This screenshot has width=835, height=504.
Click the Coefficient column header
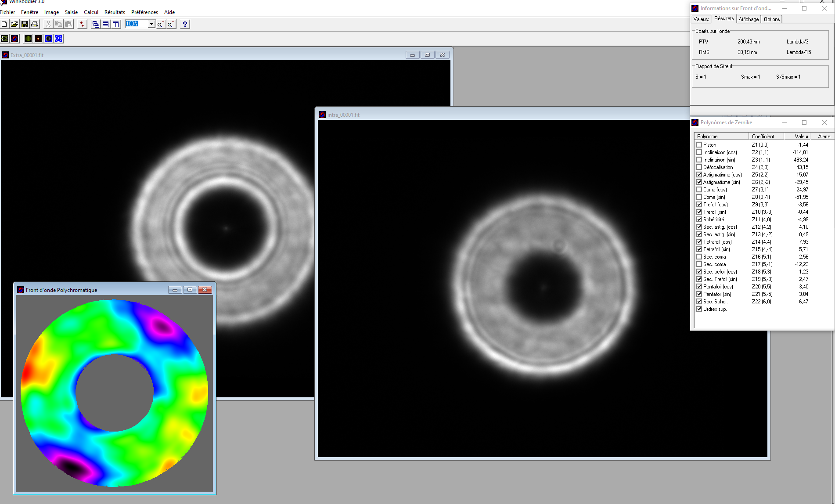(x=766, y=137)
